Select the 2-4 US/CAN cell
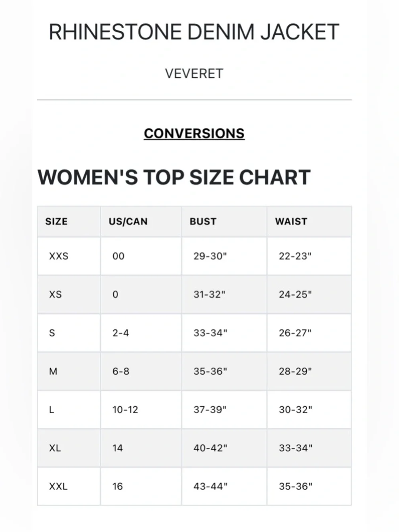 pyautogui.click(x=141, y=333)
